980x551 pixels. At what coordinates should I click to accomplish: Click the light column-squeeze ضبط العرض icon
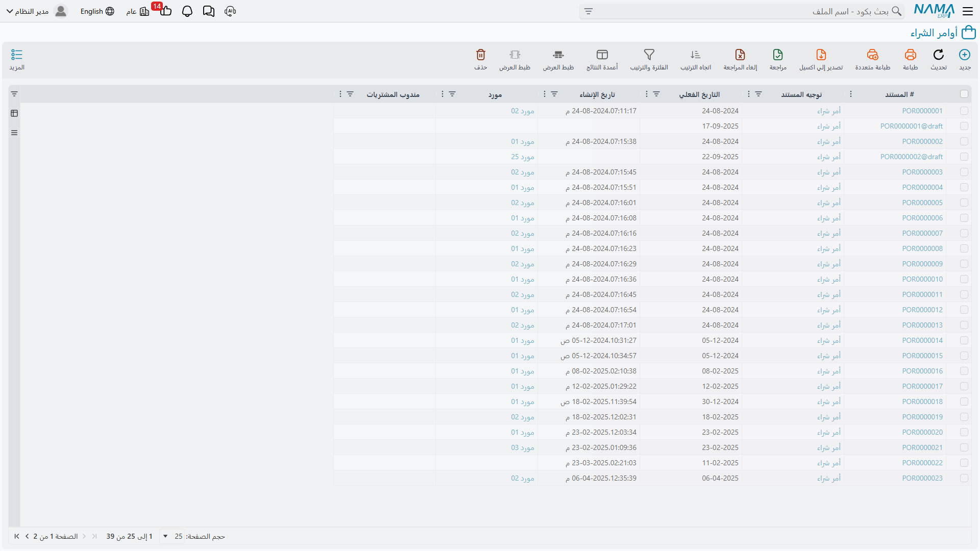click(x=514, y=55)
